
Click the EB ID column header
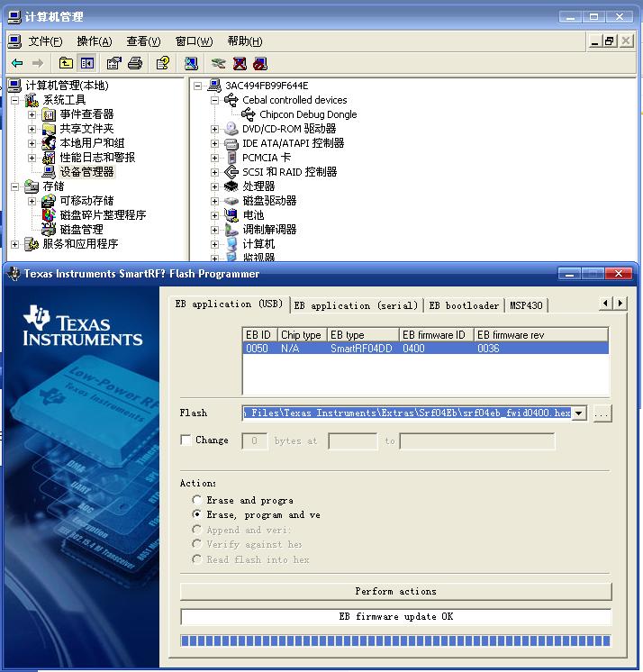(x=259, y=335)
